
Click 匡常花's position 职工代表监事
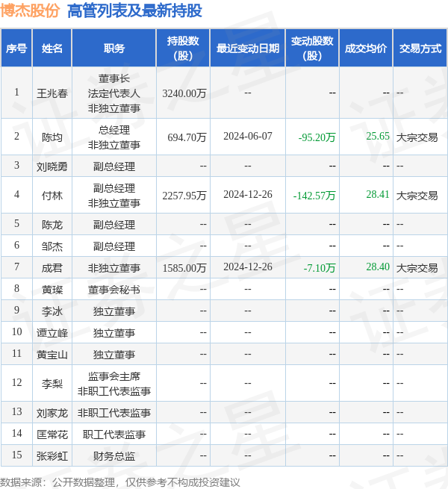(x=114, y=434)
